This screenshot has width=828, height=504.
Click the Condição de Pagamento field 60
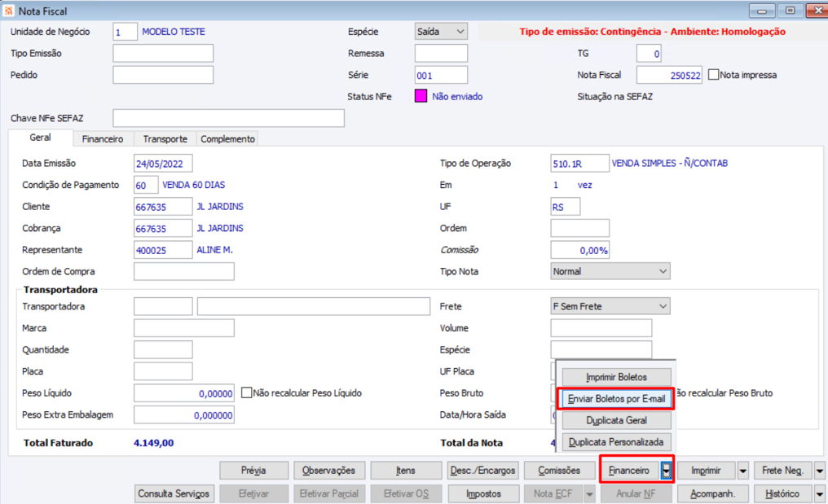point(146,185)
